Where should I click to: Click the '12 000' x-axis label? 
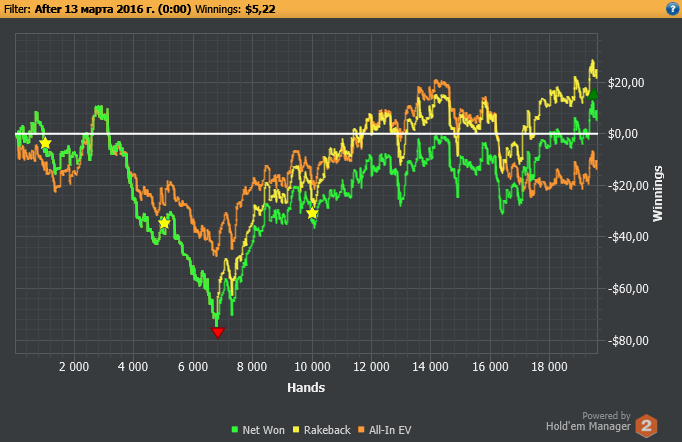371,367
